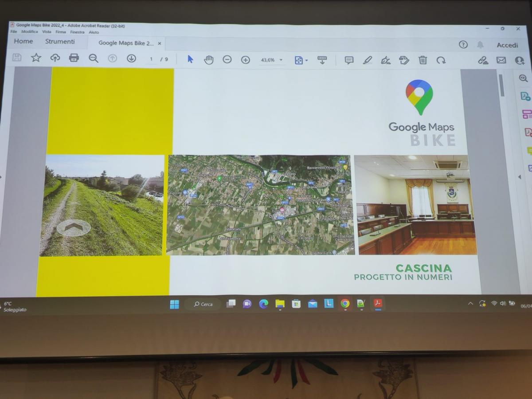Click the right panel search magnifier tool

(523, 78)
